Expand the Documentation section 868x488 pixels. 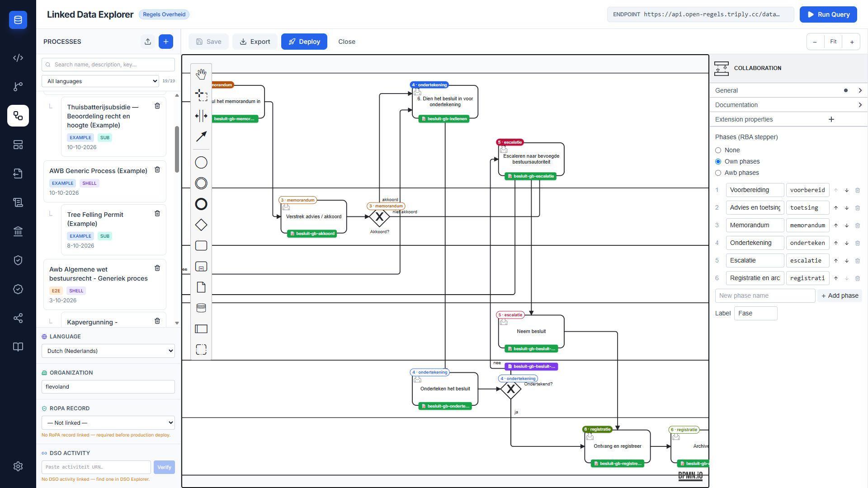788,105
